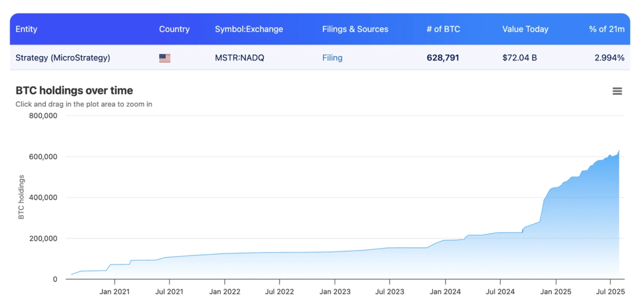Select the Strategy (MicroStrategy) entity name

click(x=63, y=58)
